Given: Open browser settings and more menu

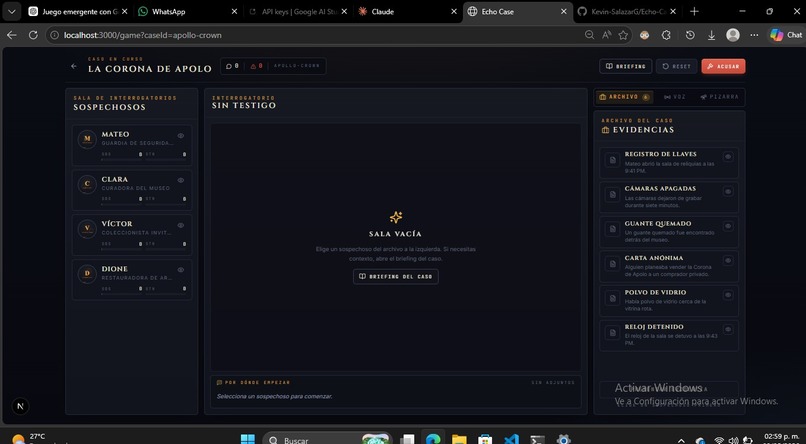Looking at the screenshot, I should (754, 35).
